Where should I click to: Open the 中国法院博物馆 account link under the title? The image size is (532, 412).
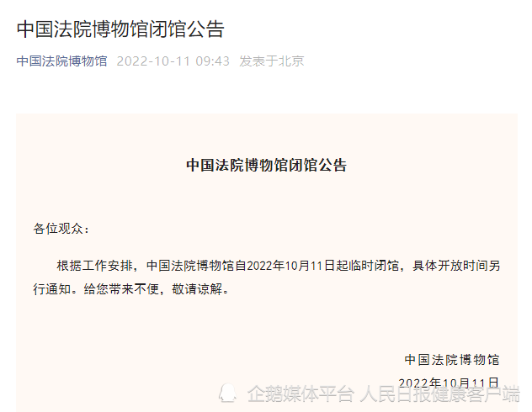pyautogui.click(x=61, y=61)
